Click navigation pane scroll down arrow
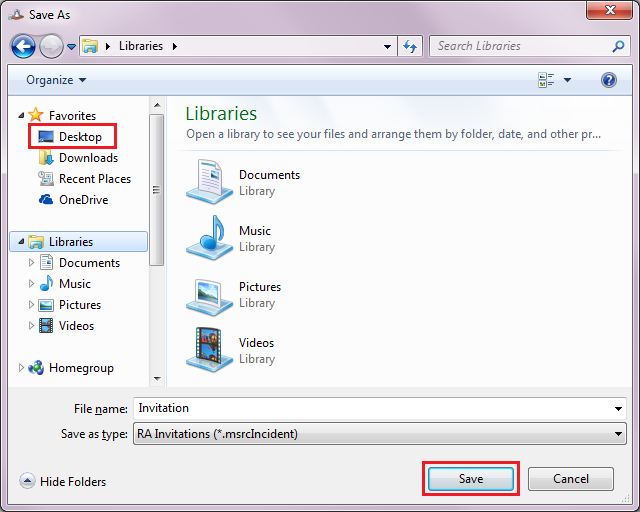640x512 pixels. 157,378
